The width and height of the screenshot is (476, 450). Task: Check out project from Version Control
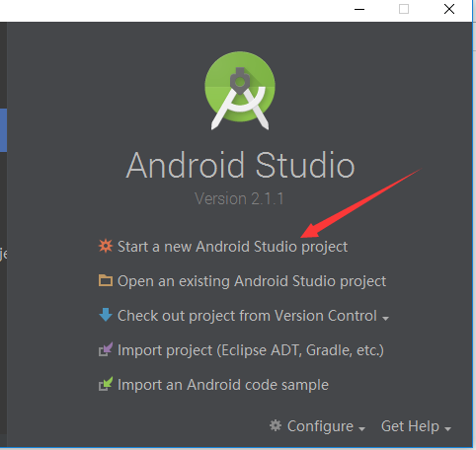[247, 316]
